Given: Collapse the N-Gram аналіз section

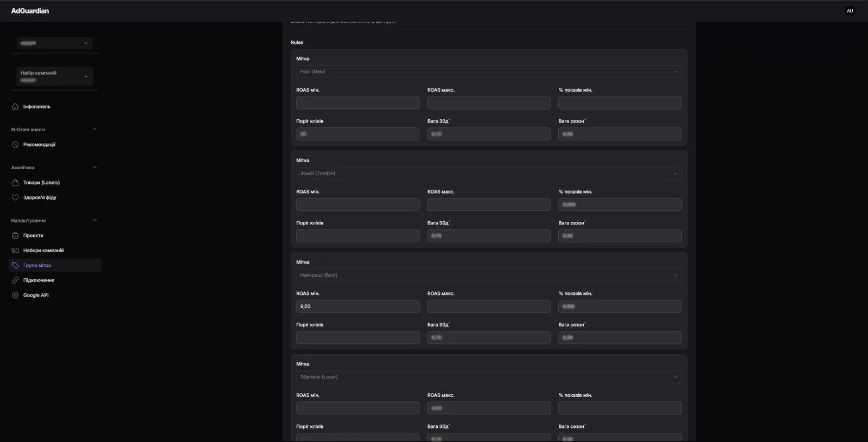Looking at the screenshot, I should [x=95, y=130].
